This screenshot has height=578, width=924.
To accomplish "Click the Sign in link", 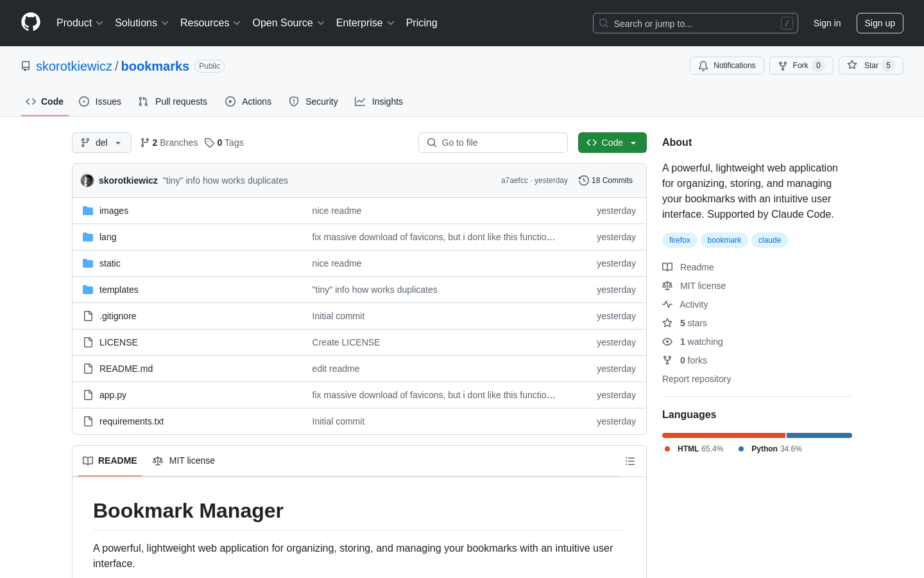I will (827, 23).
